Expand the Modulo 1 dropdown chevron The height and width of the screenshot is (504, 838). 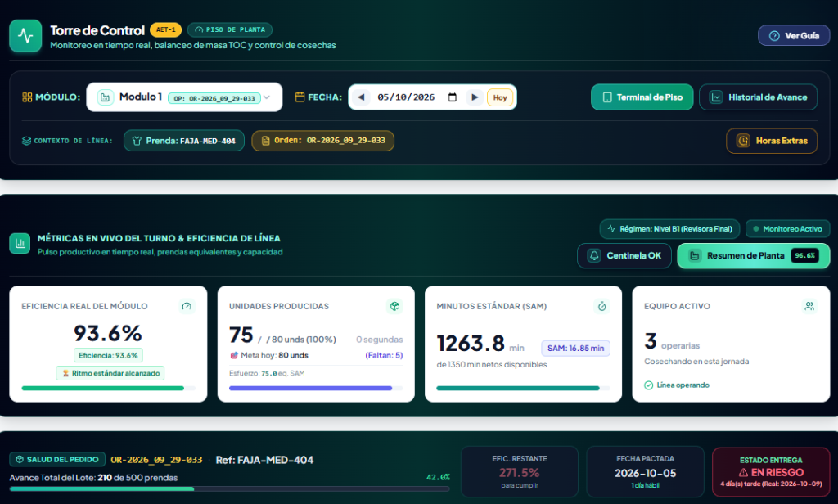coord(267,97)
